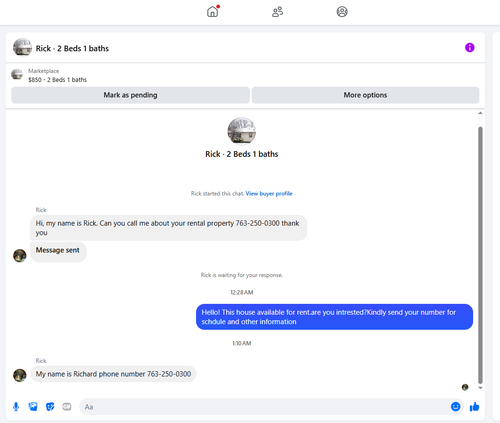This screenshot has width=500, height=423.
Task: Open View buyer profile link
Action: click(269, 194)
